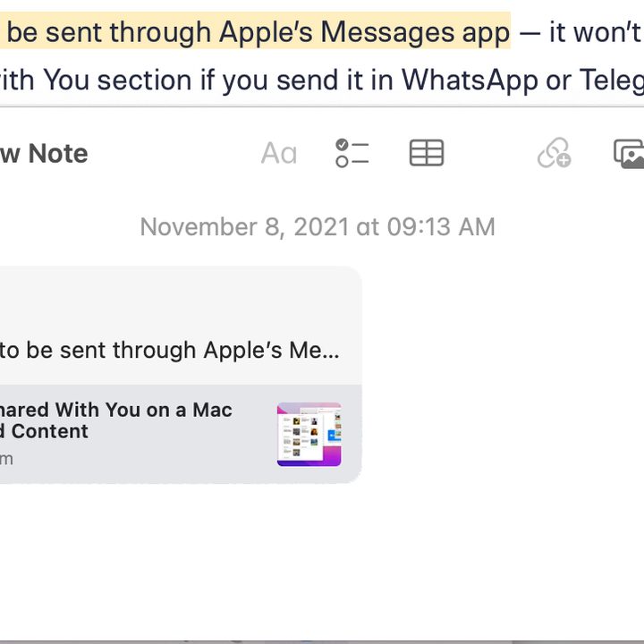This screenshot has width=644, height=644.
Task: Click article line mentioning WhatsApp
Action: pyautogui.click(x=322, y=80)
